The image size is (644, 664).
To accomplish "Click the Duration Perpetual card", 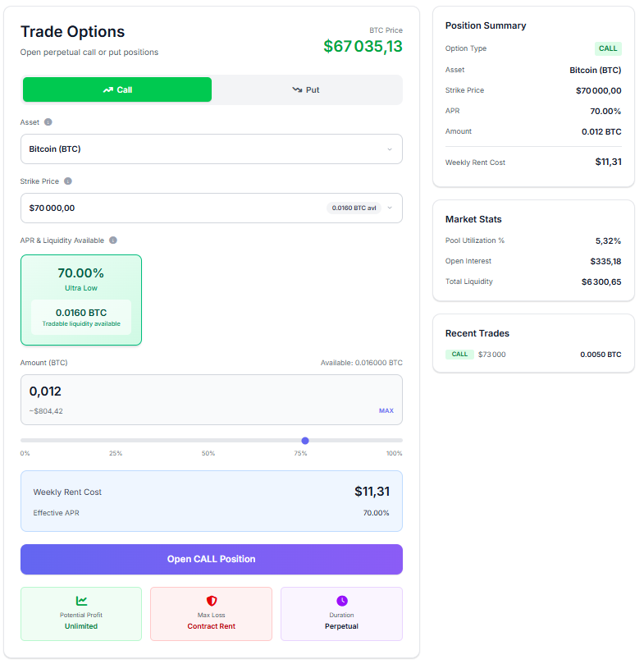I will (341, 614).
